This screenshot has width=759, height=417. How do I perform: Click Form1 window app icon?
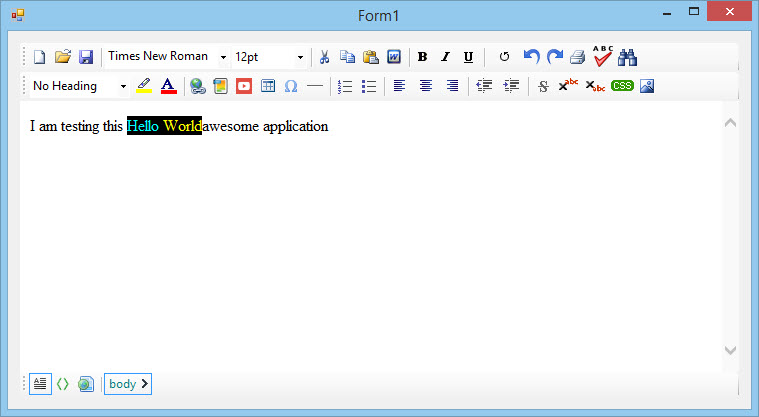coord(18,15)
